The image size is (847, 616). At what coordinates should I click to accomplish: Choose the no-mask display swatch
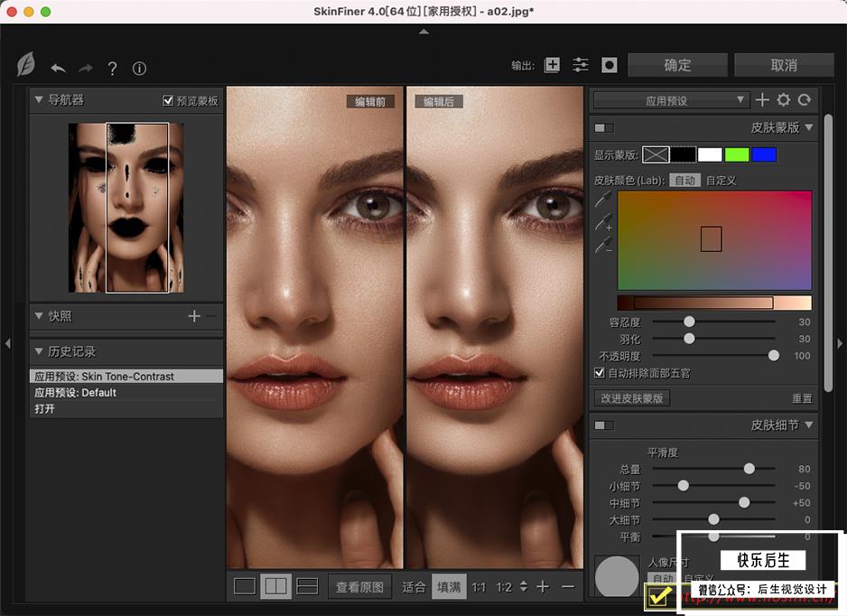click(x=656, y=155)
